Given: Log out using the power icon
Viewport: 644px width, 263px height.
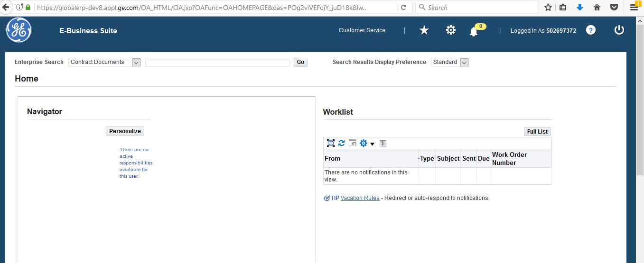Looking at the screenshot, I should (619, 30).
